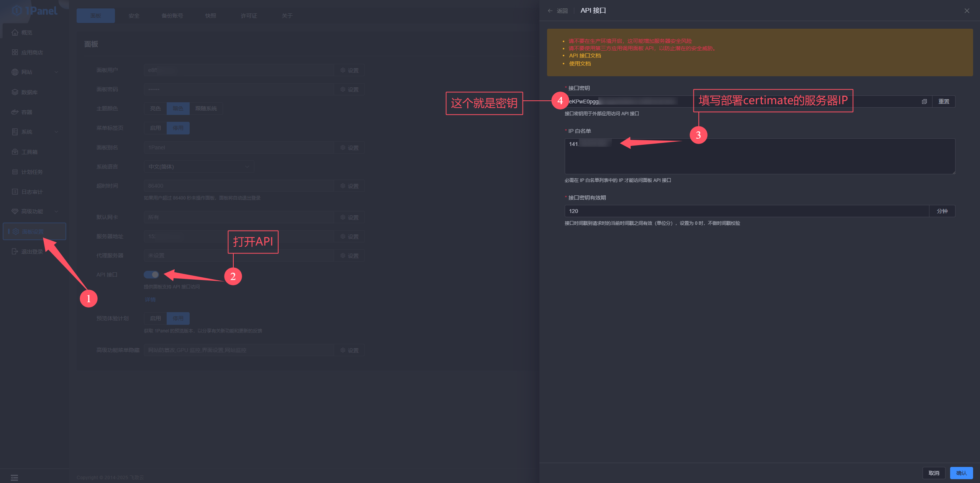The height and width of the screenshot is (483, 980).
Task: Select the 网站 globe icon in sidebar
Action: click(15, 72)
